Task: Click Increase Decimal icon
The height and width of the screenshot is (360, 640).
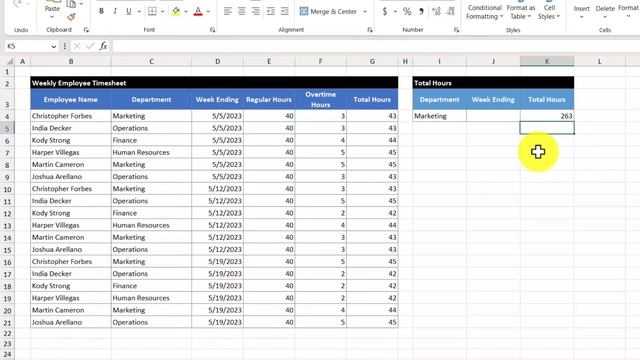Action: (436, 11)
